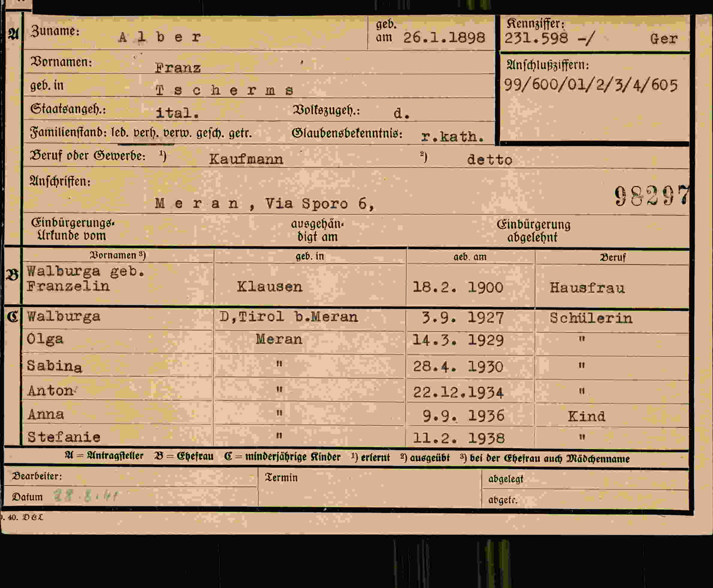713x588 pixels.
Task: Click the 'Ger' code after the Kennziffer
Action: coord(664,39)
